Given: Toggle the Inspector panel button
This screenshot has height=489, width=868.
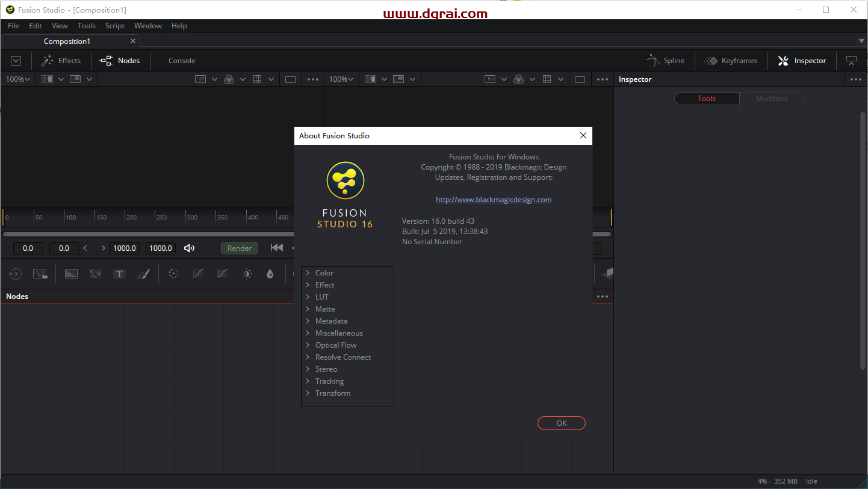Looking at the screenshot, I should pos(802,61).
